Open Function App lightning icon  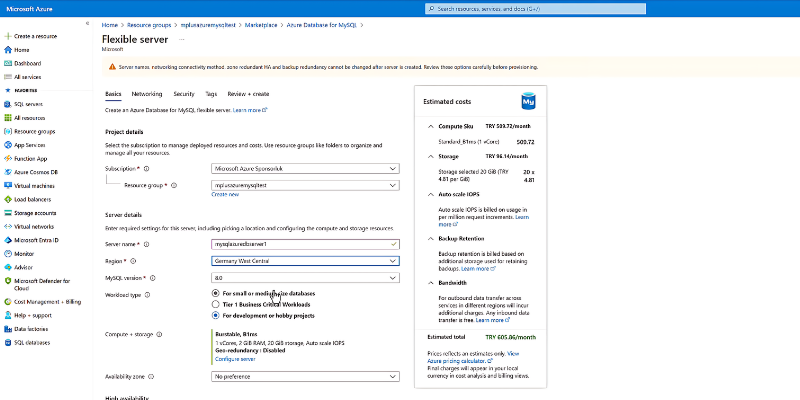pos(8,159)
